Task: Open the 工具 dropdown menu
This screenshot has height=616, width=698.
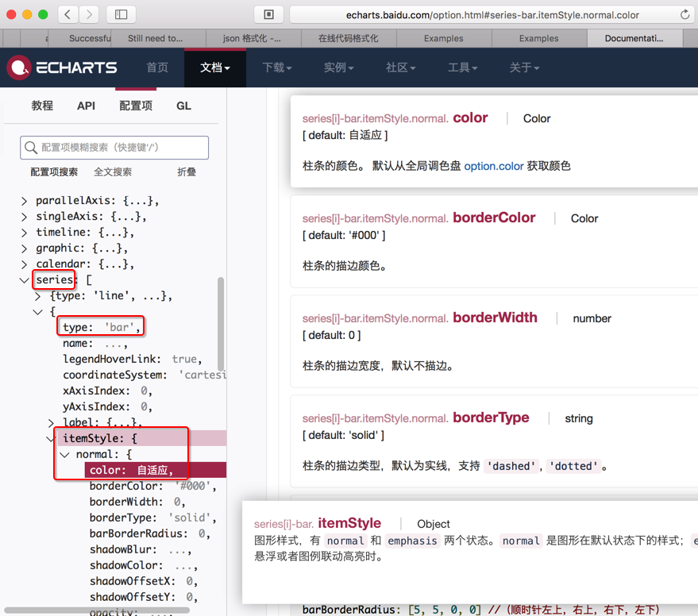Action: [x=462, y=67]
